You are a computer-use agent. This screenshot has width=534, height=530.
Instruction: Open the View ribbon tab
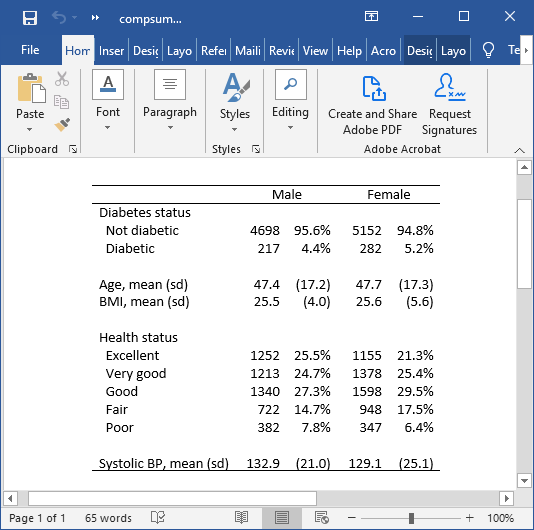tap(315, 51)
